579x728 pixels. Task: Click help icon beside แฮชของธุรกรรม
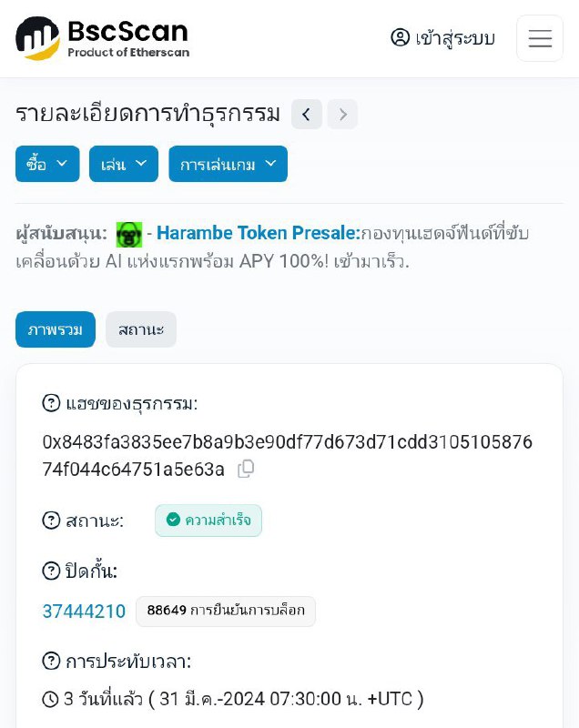point(52,403)
